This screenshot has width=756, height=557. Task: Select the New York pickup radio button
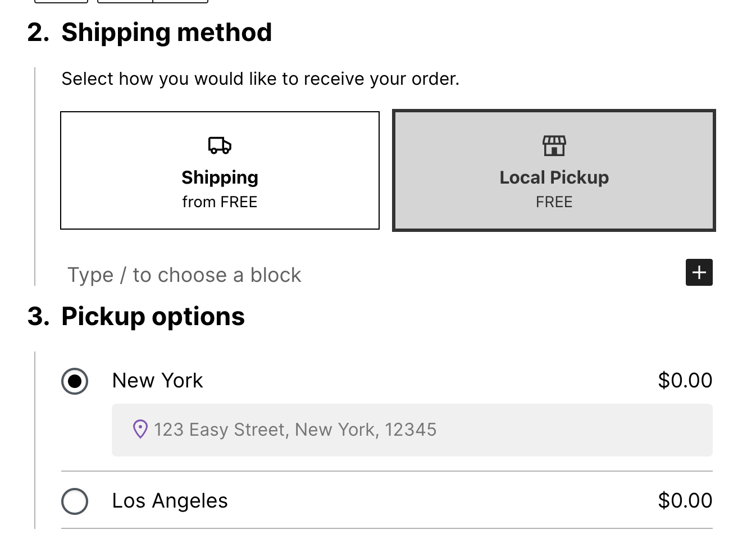pos(74,381)
